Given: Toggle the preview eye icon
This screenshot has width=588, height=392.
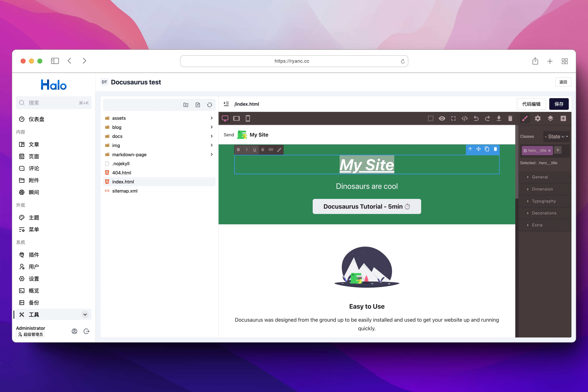Looking at the screenshot, I should 442,119.
